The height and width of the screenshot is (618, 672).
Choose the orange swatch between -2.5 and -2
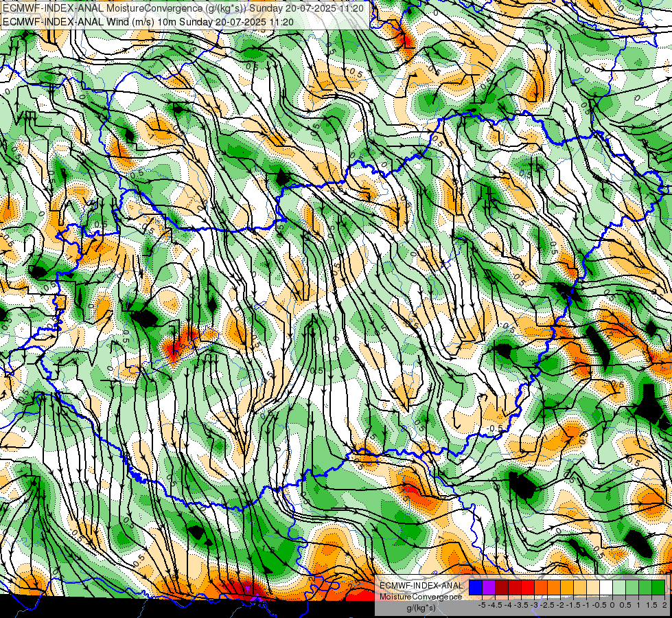(x=554, y=587)
